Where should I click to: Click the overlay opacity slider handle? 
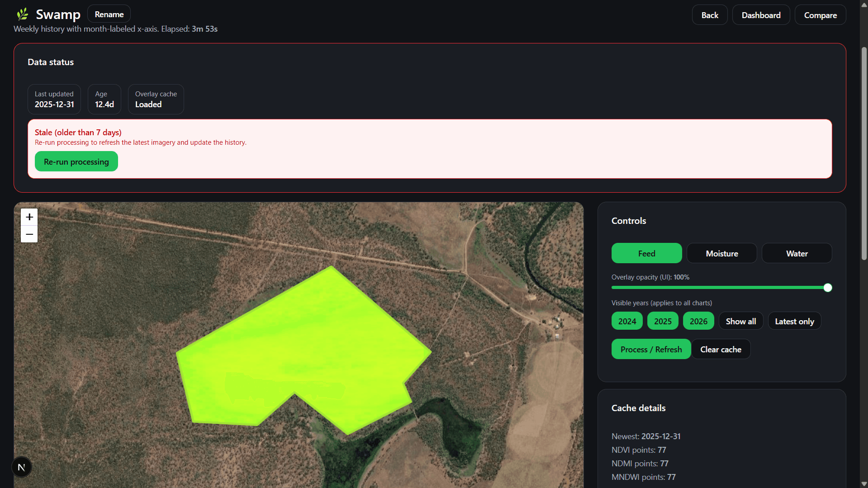(827, 288)
